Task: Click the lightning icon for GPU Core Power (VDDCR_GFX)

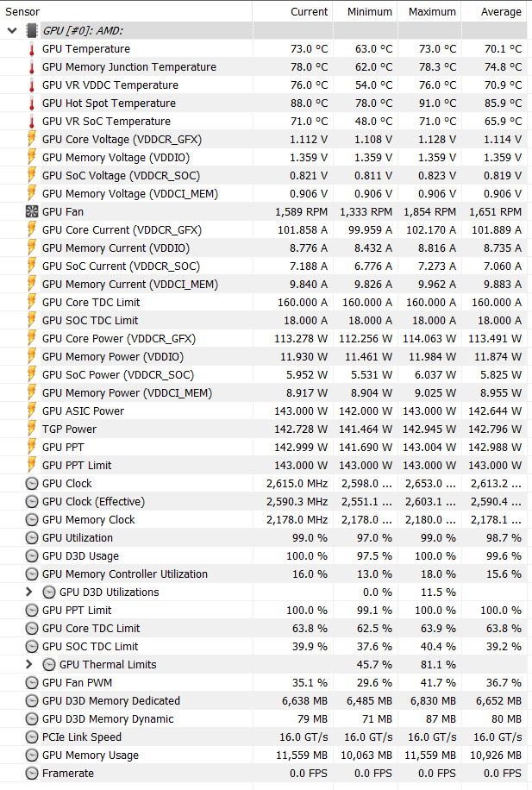Action: [x=32, y=339]
